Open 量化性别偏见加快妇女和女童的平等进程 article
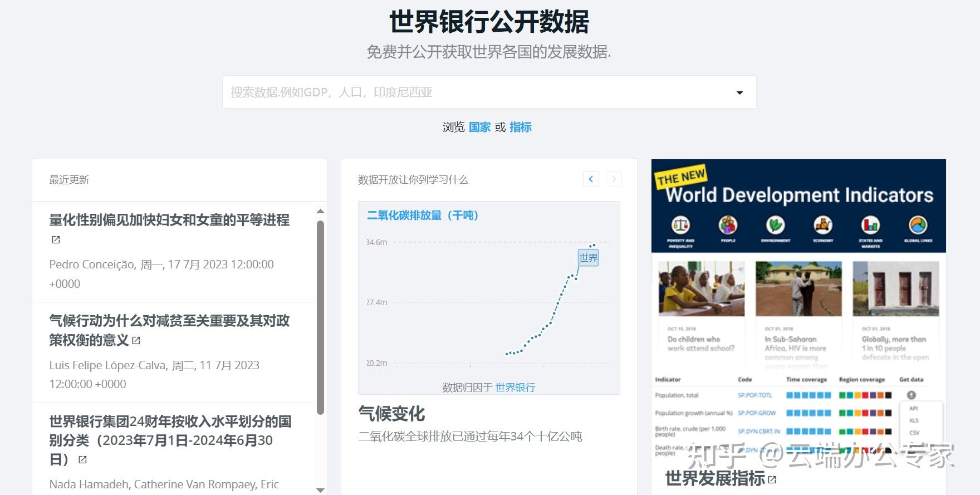The height and width of the screenshot is (495, 980). (169, 220)
